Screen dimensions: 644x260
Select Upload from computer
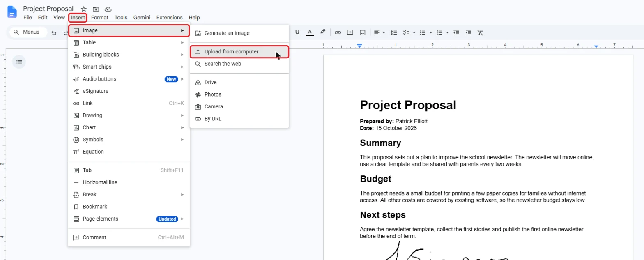pyautogui.click(x=239, y=52)
